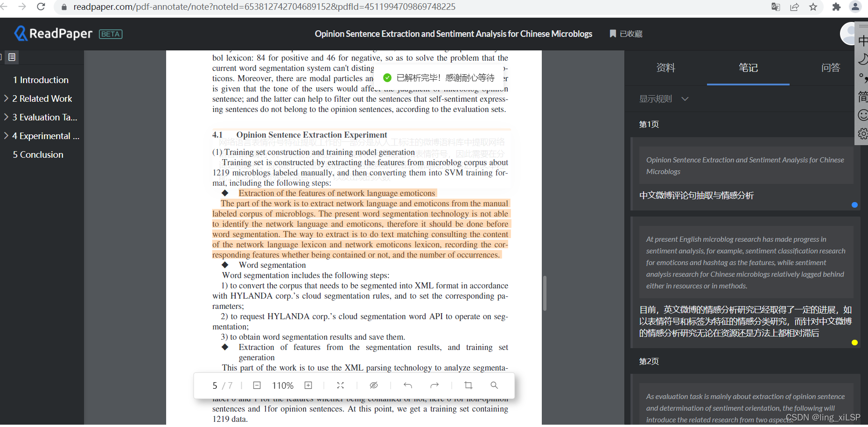868x427 pixels.
Task: Click the 第1页 page label
Action: (x=649, y=124)
